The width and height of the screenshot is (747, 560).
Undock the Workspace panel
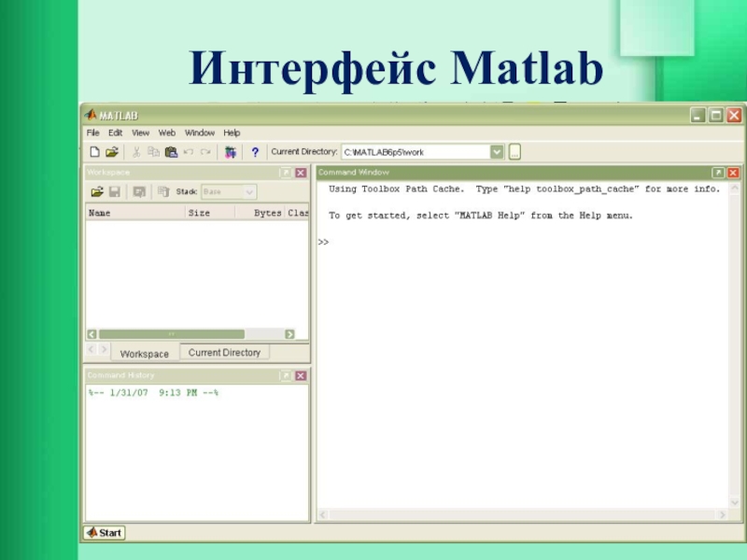click(x=286, y=173)
